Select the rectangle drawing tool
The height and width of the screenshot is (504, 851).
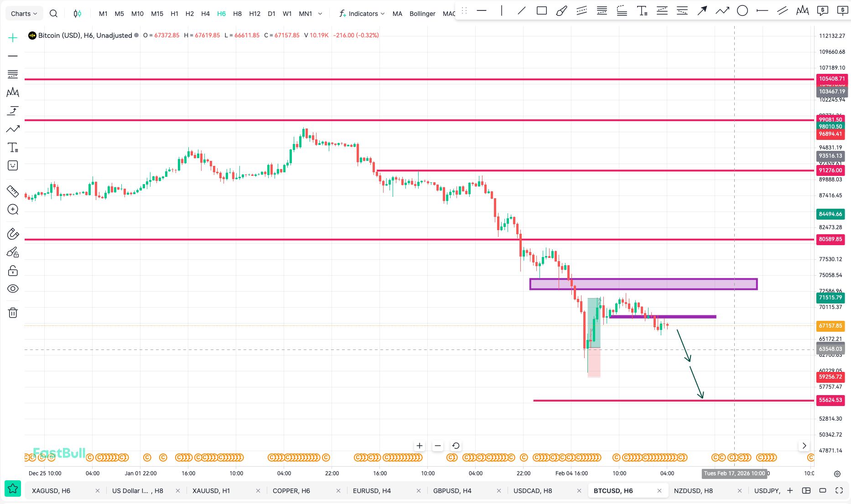coord(541,10)
